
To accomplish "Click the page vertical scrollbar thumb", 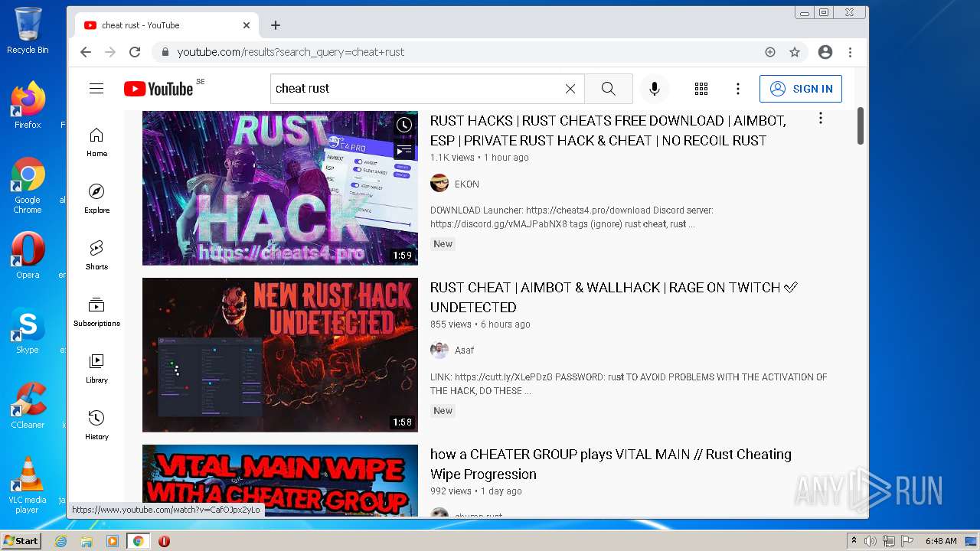I will point(861,126).
